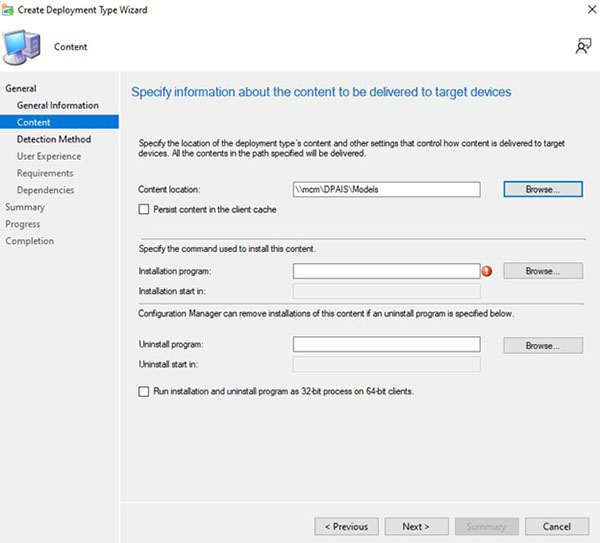Click the red error icon beside Installation program

click(488, 271)
